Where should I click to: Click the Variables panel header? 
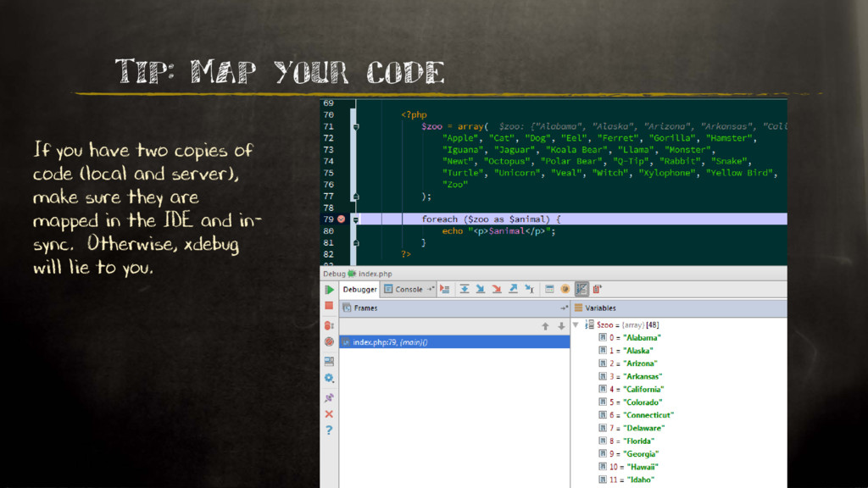pyautogui.click(x=679, y=308)
